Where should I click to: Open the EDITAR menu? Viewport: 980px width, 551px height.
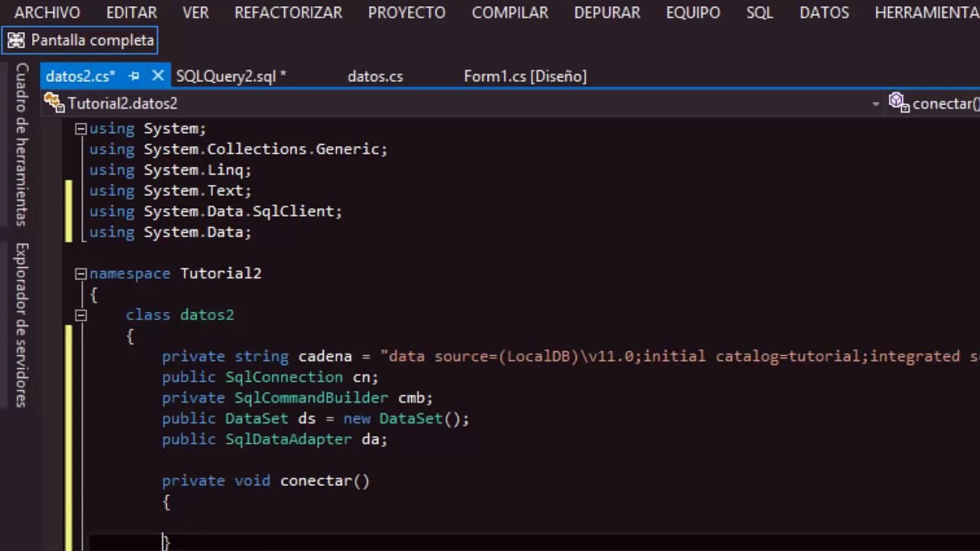click(132, 12)
